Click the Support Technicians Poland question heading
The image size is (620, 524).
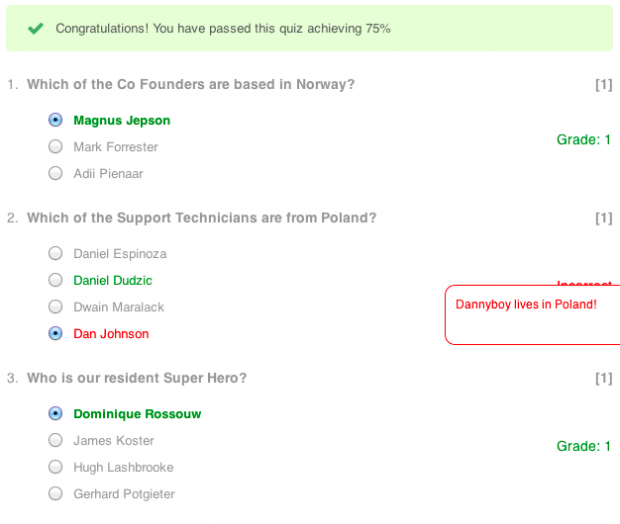pyautogui.click(x=202, y=218)
